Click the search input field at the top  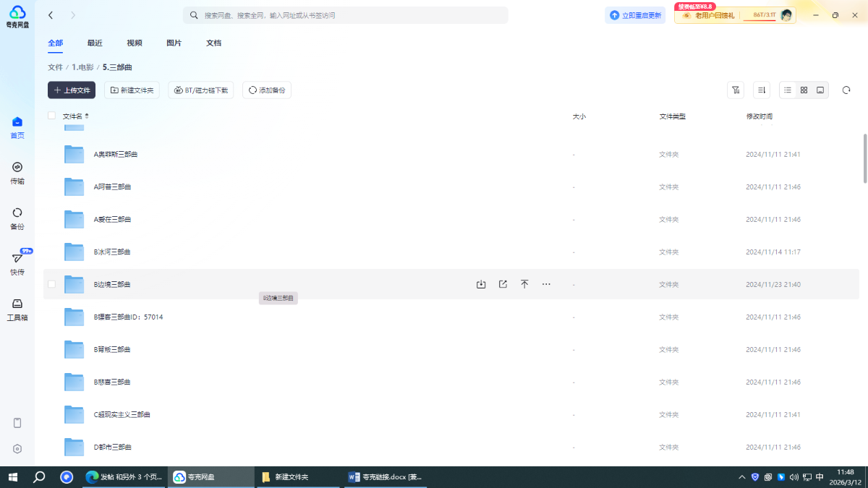(x=347, y=15)
